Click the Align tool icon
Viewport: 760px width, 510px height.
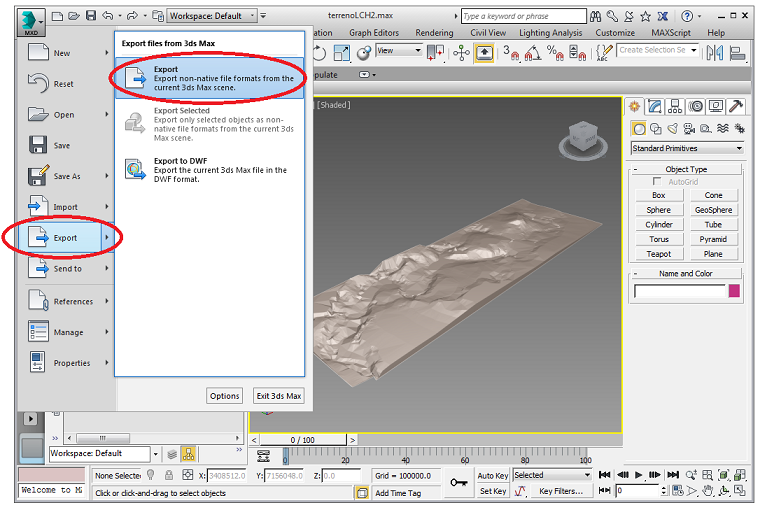(737, 53)
